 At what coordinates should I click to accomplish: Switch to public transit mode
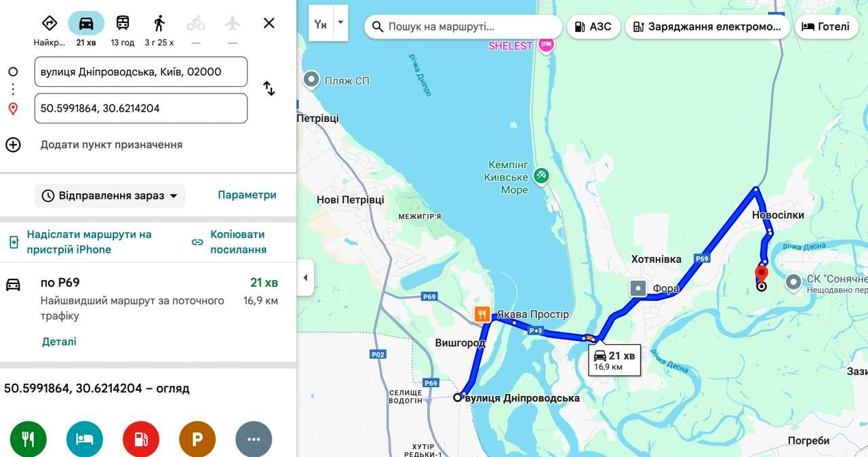123,23
